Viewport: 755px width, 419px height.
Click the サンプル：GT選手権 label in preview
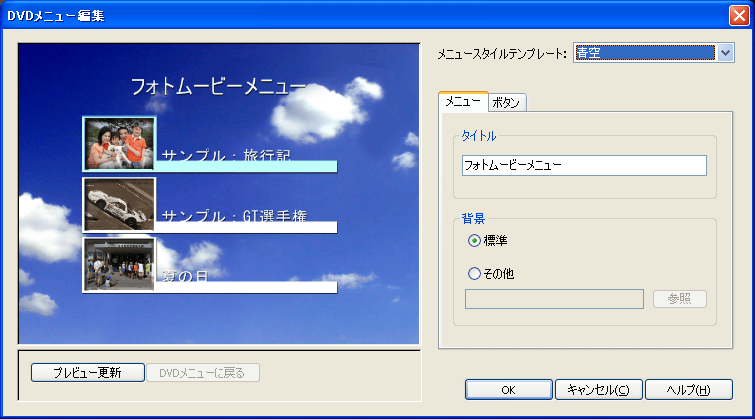234,216
